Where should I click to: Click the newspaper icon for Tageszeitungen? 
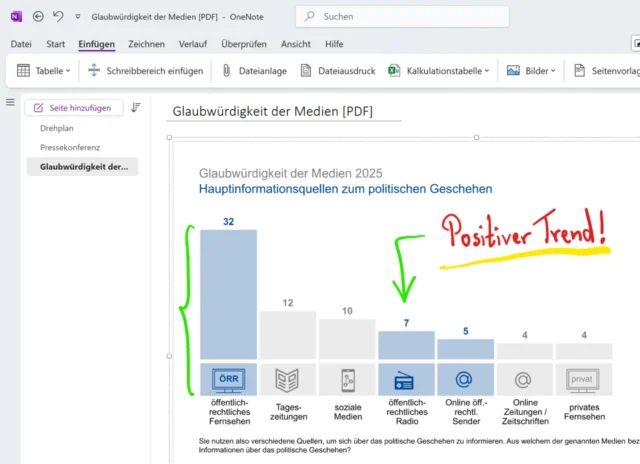pos(287,380)
